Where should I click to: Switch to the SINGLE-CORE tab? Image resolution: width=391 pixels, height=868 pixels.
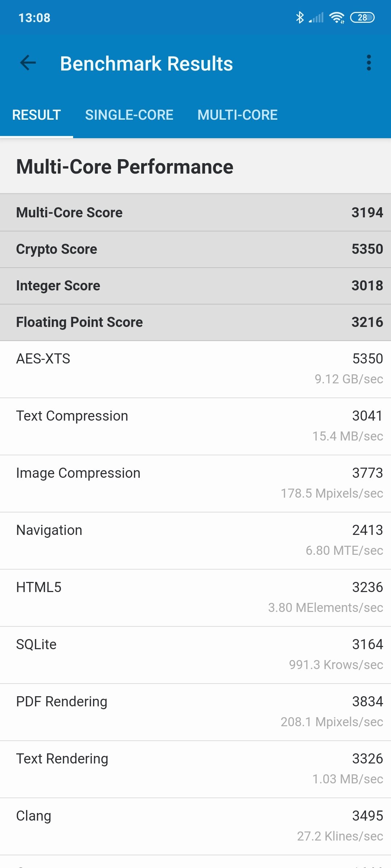pyautogui.click(x=129, y=115)
